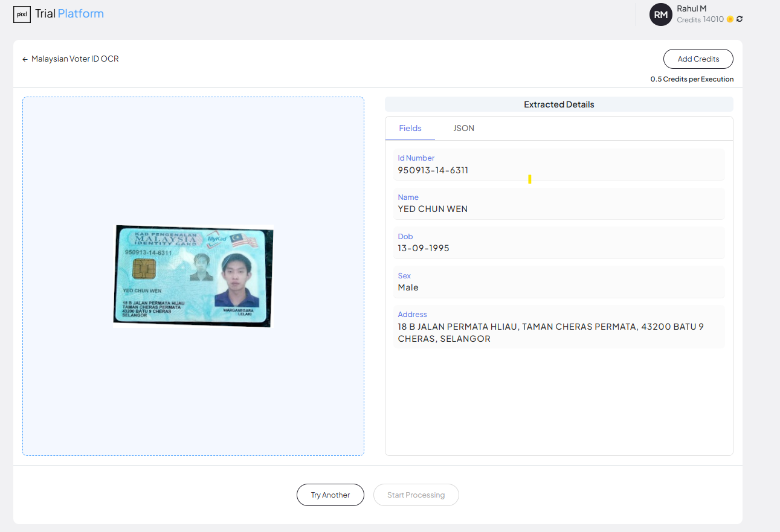Viewport: 780px width, 532px height.
Task: Click the back arrow next to Malaysian Voter ID OCR
Action: tap(24, 59)
